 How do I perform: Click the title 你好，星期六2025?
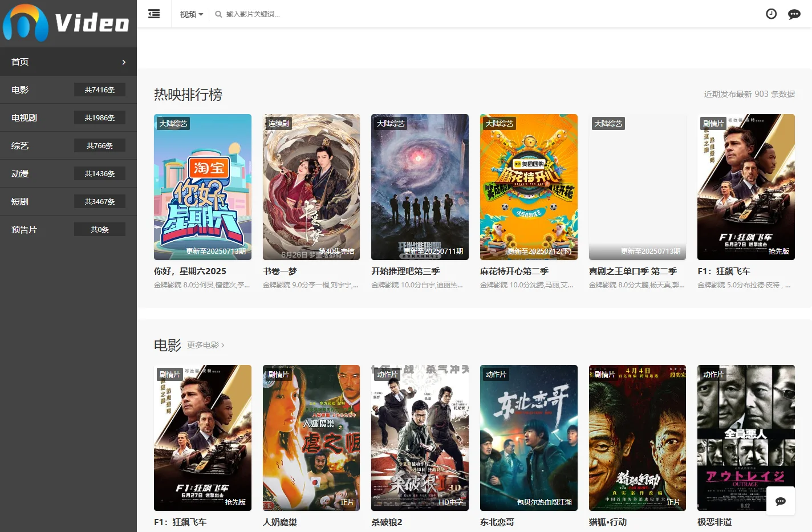(190, 271)
